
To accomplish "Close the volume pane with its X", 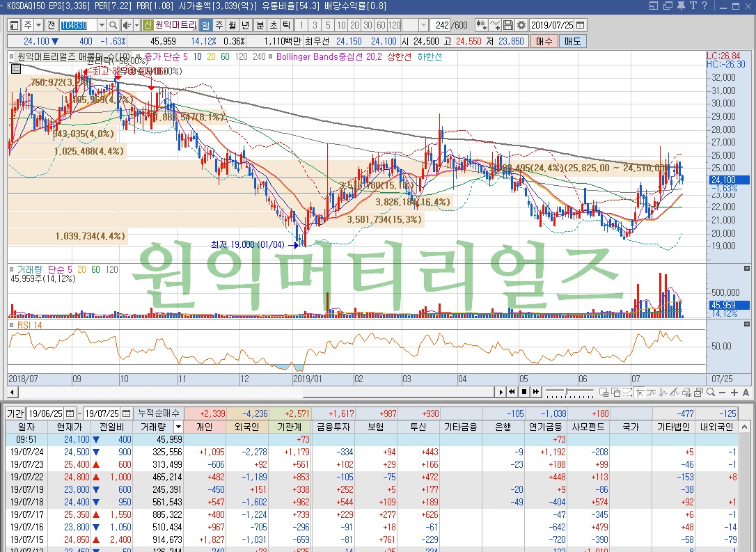I will coord(747,269).
